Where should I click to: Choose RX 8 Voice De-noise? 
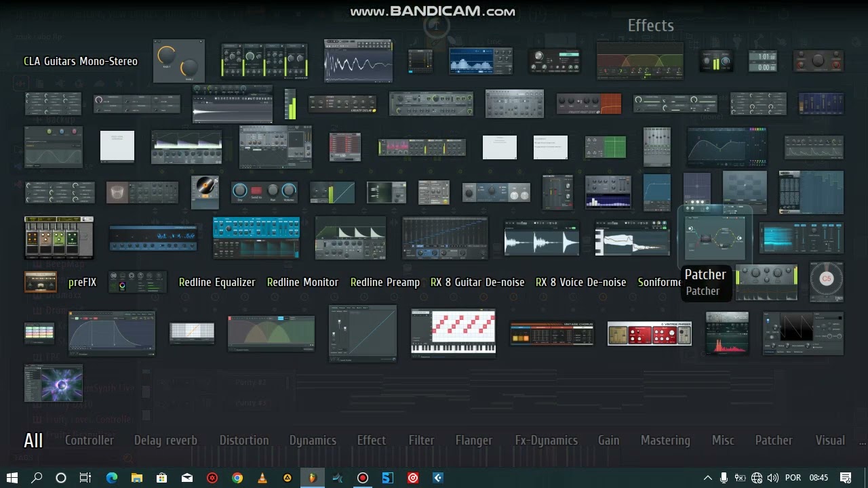pyautogui.click(x=581, y=282)
